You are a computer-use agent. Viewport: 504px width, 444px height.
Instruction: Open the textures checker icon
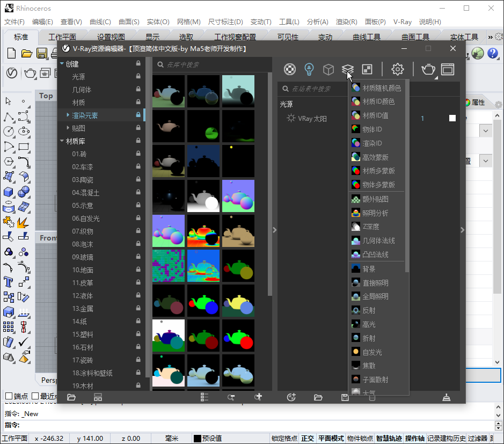(367, 69)
